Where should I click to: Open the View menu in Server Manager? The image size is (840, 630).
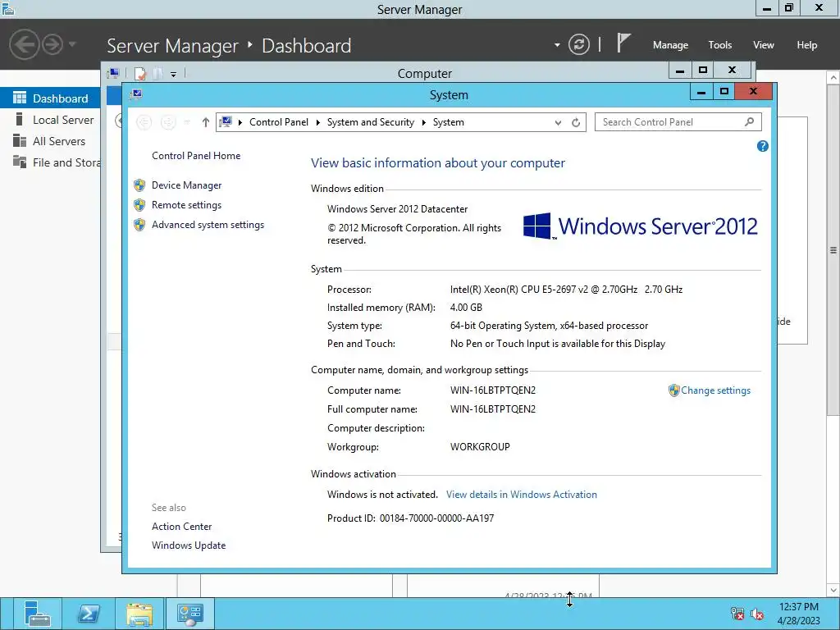click(764, 45)
